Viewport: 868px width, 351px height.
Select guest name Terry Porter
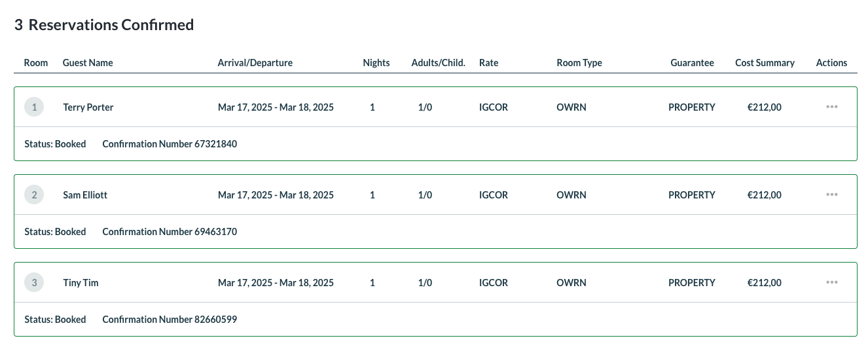pos(88,107)
